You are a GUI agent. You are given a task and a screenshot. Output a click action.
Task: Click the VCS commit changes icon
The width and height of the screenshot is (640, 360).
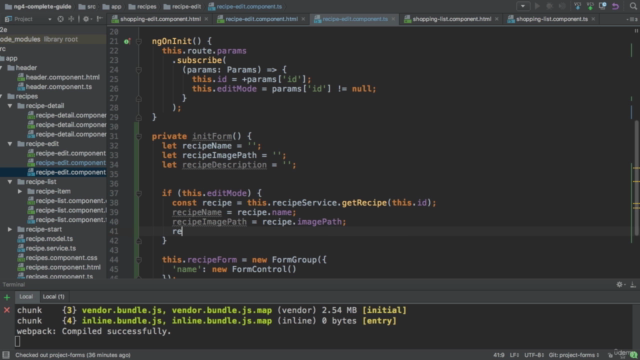click(x=590, y=6)
